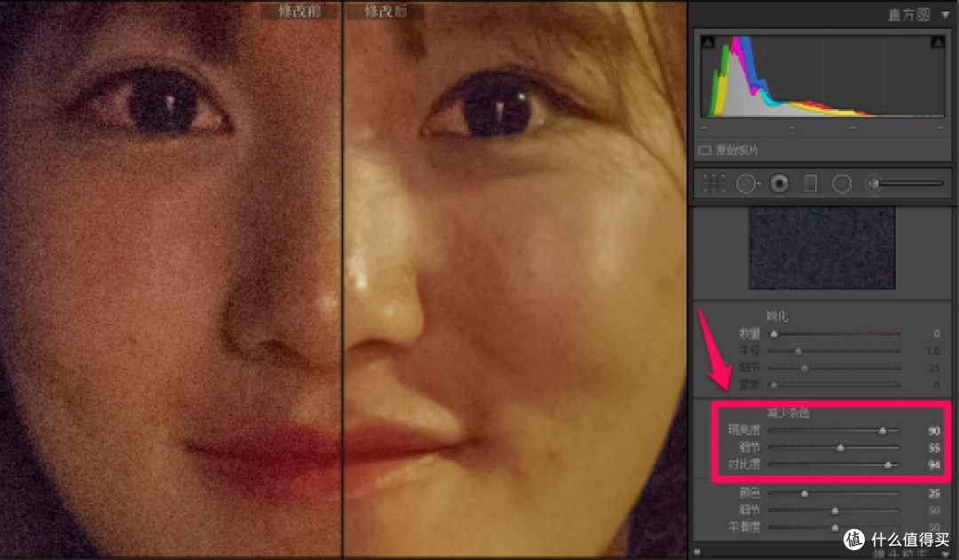This screenshot has width=959, height=560.
Task: Click the 修改后 view label
Action: tap(384, 11)
